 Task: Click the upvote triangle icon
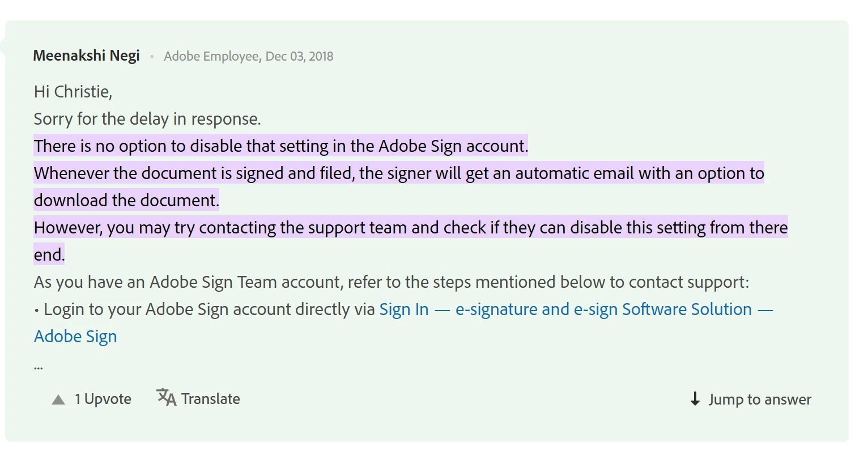[x=58, y=399]
